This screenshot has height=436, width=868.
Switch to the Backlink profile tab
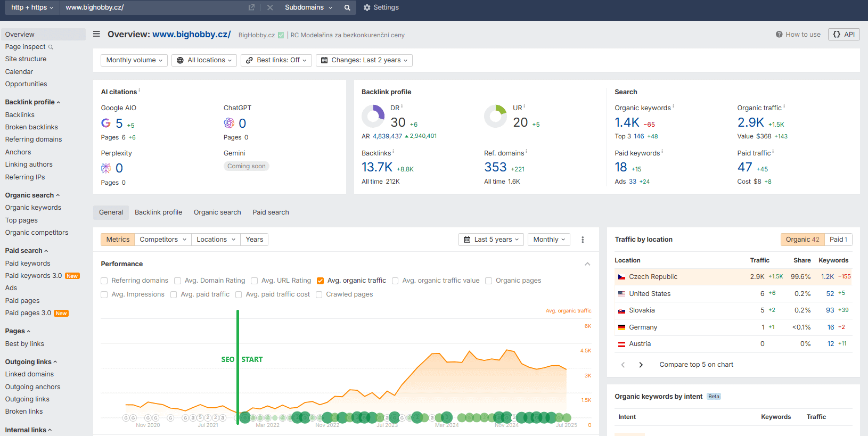point(158,212)
